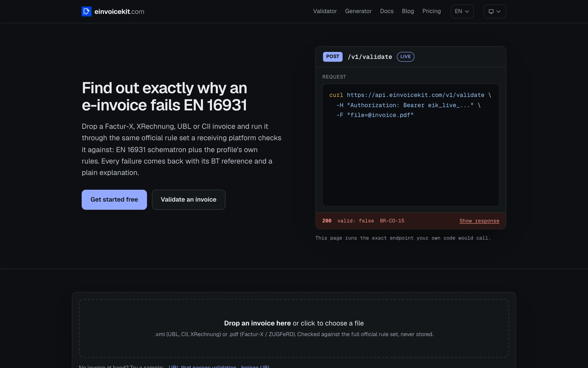Open Docs from the top navigation
588x368 pixels.
click(x=386, y=11)
